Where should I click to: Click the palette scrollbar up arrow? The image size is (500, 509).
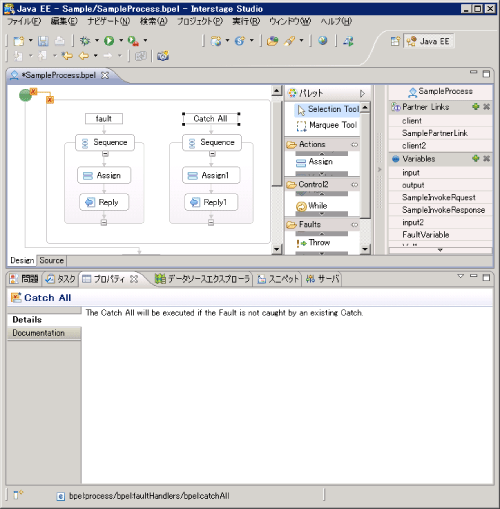[x=365, y=108]
